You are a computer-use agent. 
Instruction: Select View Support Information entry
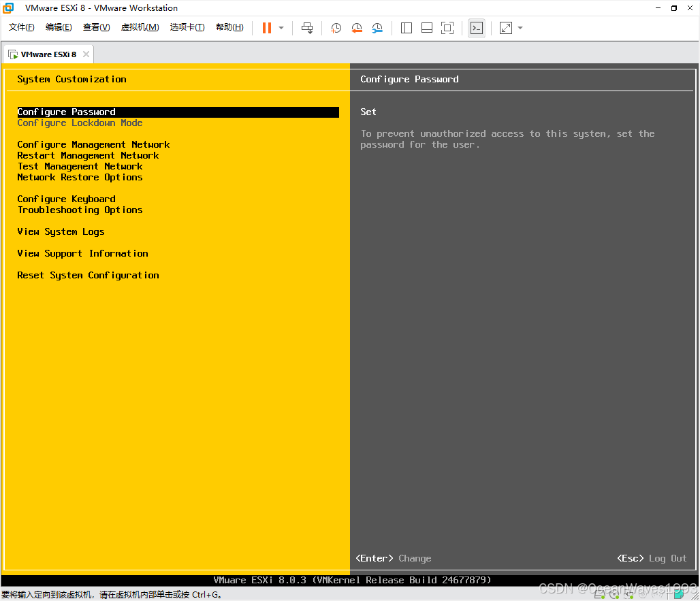point(82,253)
